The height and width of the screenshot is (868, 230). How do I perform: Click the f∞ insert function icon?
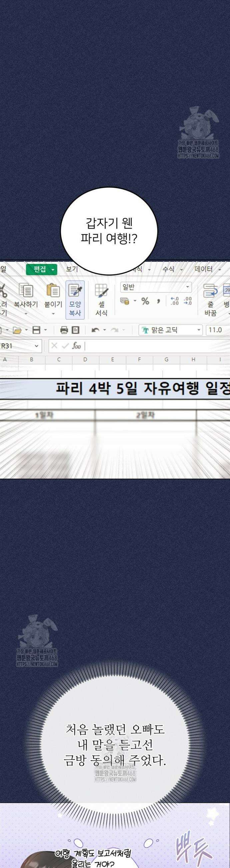click(x=76, y=346)
